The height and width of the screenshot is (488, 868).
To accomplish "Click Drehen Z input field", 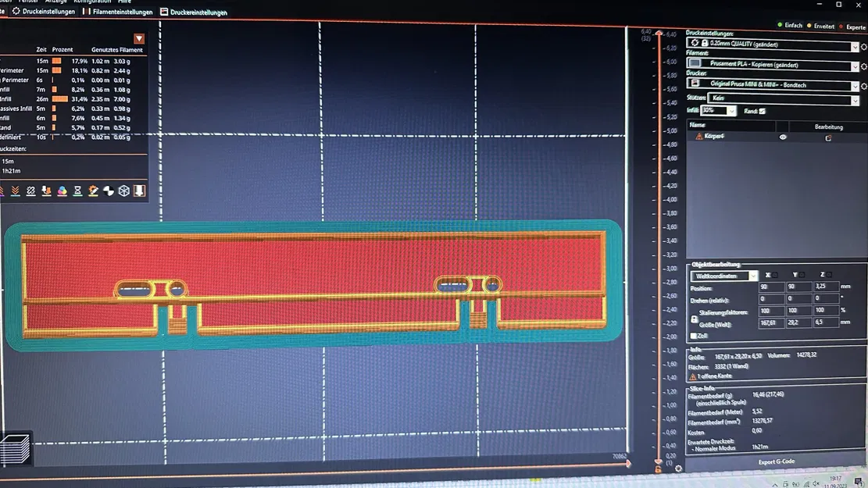I will (826, 298).
